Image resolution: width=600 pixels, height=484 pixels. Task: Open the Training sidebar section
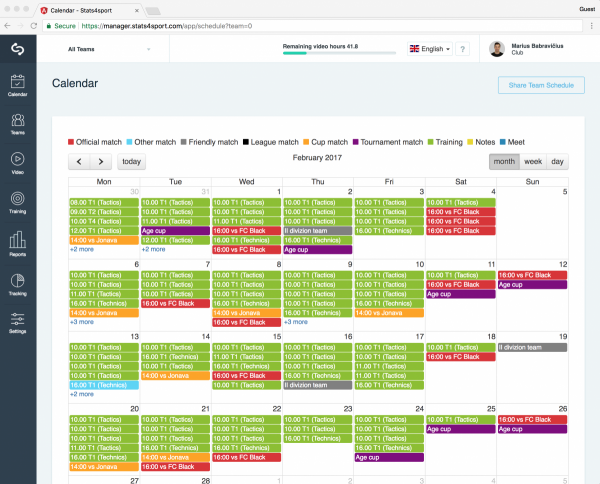point(18,202)
